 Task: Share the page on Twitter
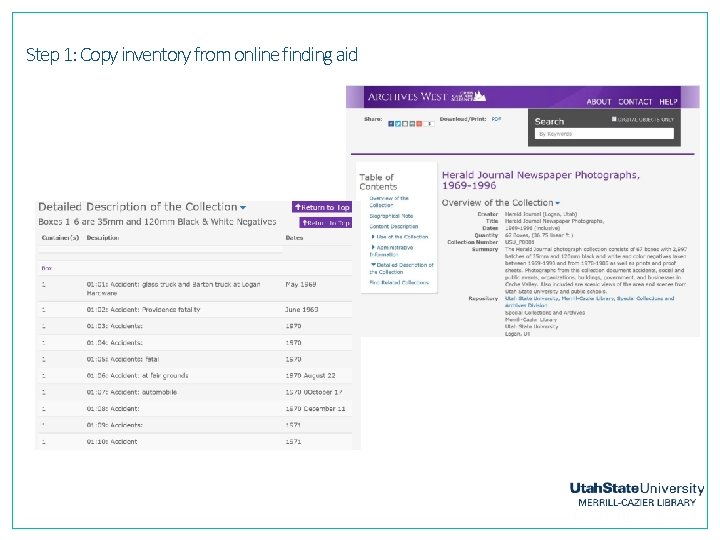(x=398, y=124)
